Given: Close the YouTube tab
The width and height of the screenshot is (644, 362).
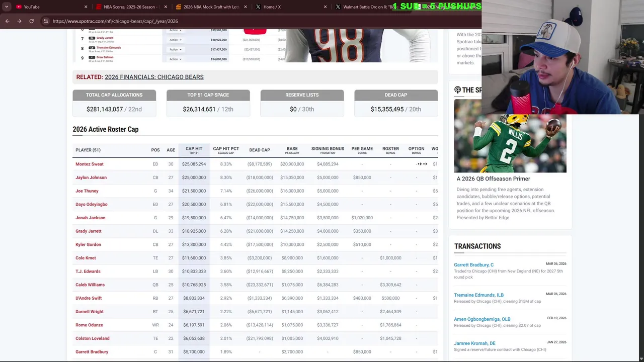Looking at the screenshot, I should [86, 7].
